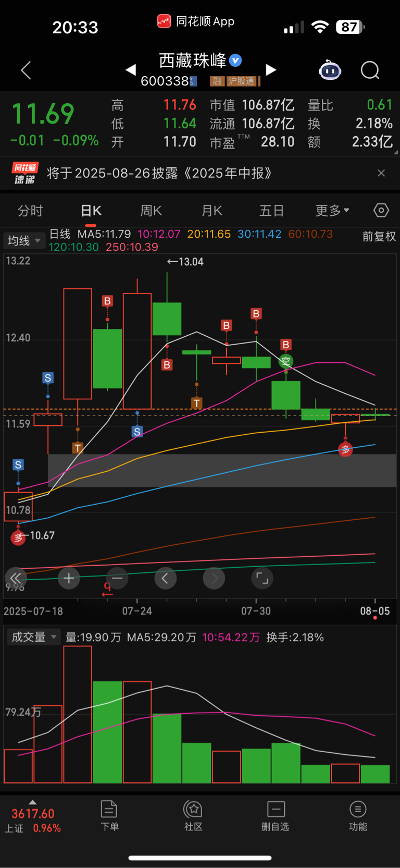Viewport: 400px width, 868px height.
Task: Tap the tallest red volume bar
Action: 78,714
